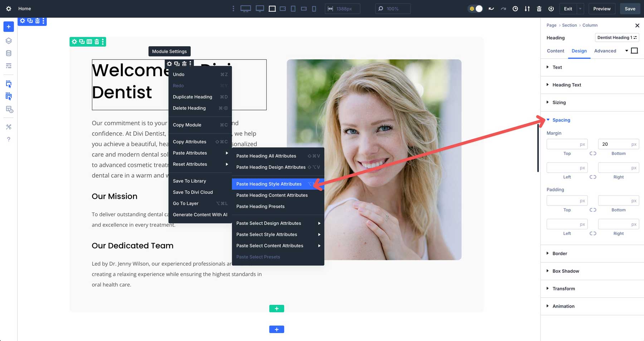Viewport: 644px width, 341px height.
Task: Toggle the light/dark builder theme switch
Action: (475, 9)
